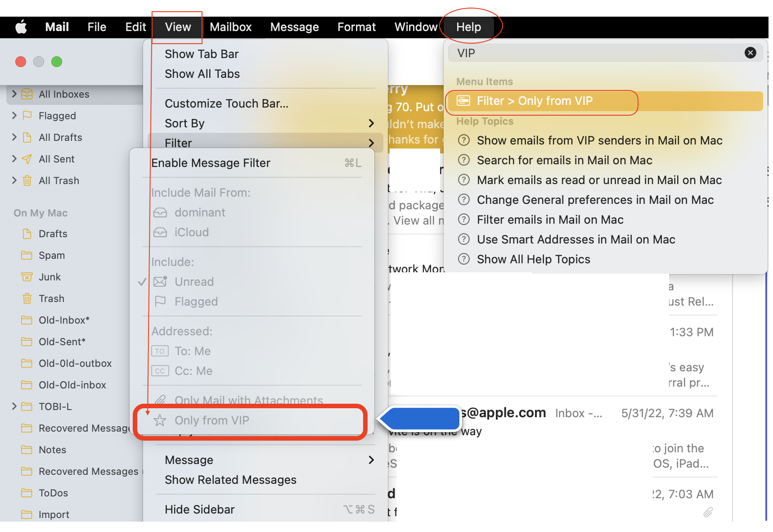Open the Mailbox menu
Viewport: 773px width, 532px height.
[230, 27]
